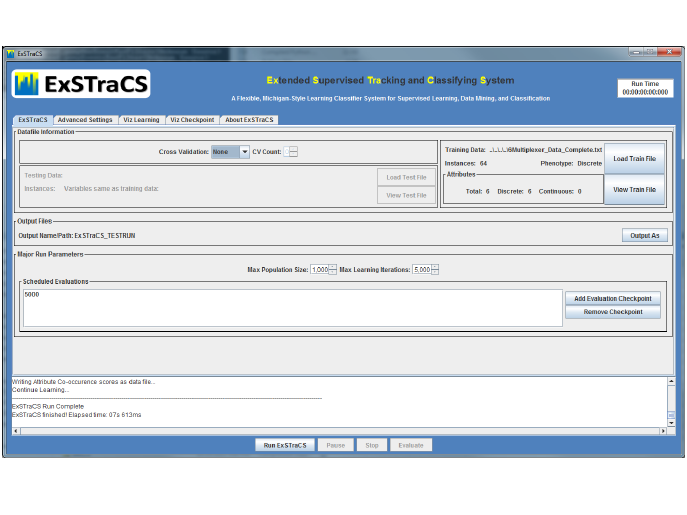Click the 'Continue Learning...' log line
The image size is (687, 515).
coord(40,390)
